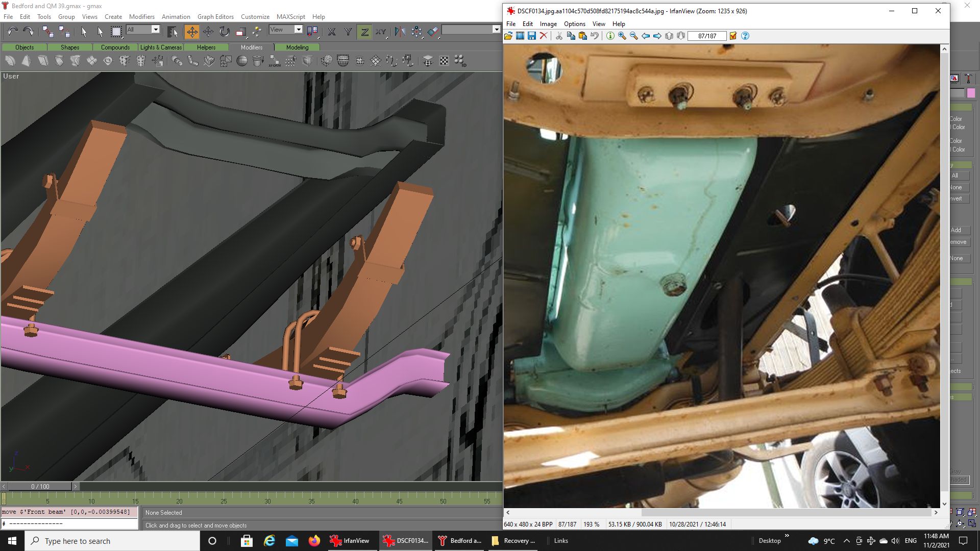Open IrfanView image information icon
Image resolution: width=980 pixels, height=551 pixels.
[x=610, y=36]
